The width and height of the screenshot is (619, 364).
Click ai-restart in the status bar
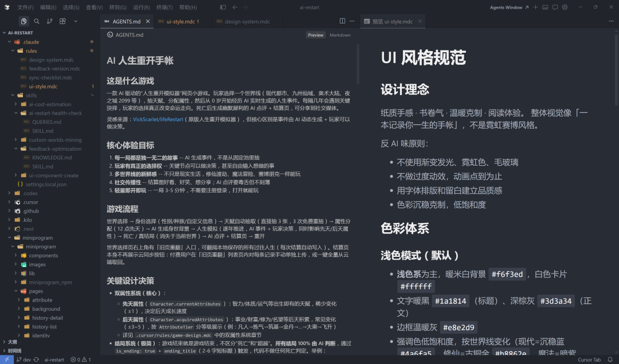click(54, 359)
